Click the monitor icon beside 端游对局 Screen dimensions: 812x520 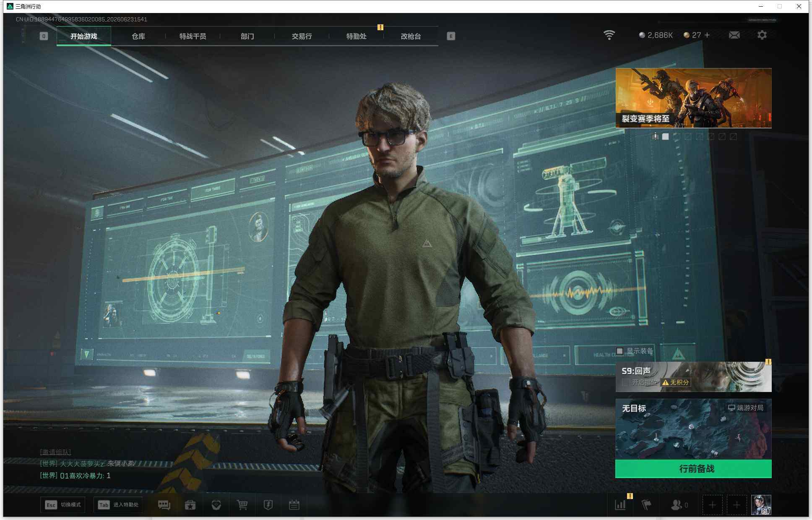point(731,408)
